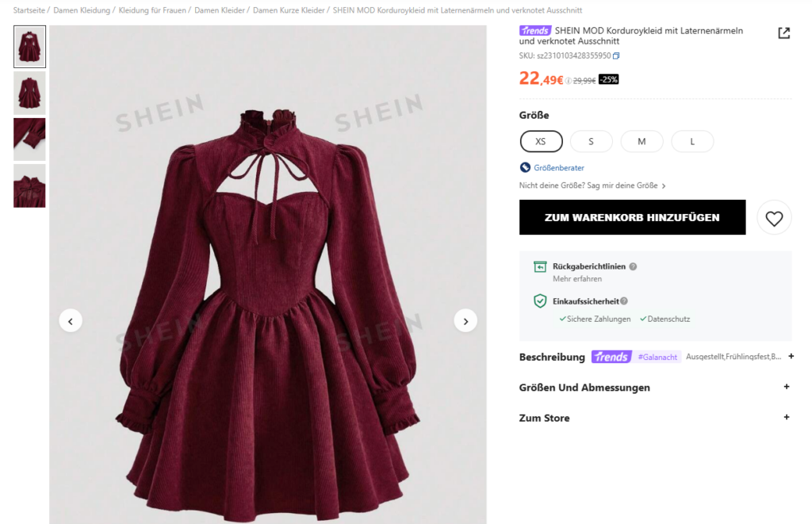Screen dimensions: 812x524
Task: Add dress to wishlist with heart icon
Action: point(774,219)
